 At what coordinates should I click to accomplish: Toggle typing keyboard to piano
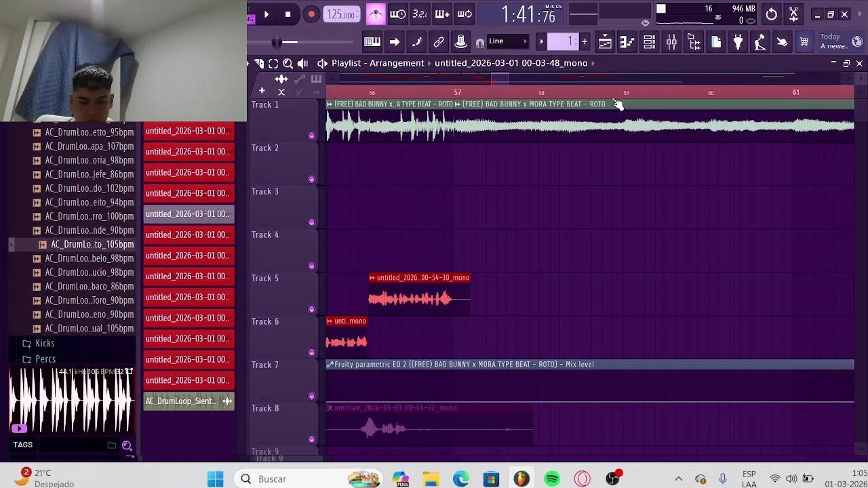[x=372, y=42]
